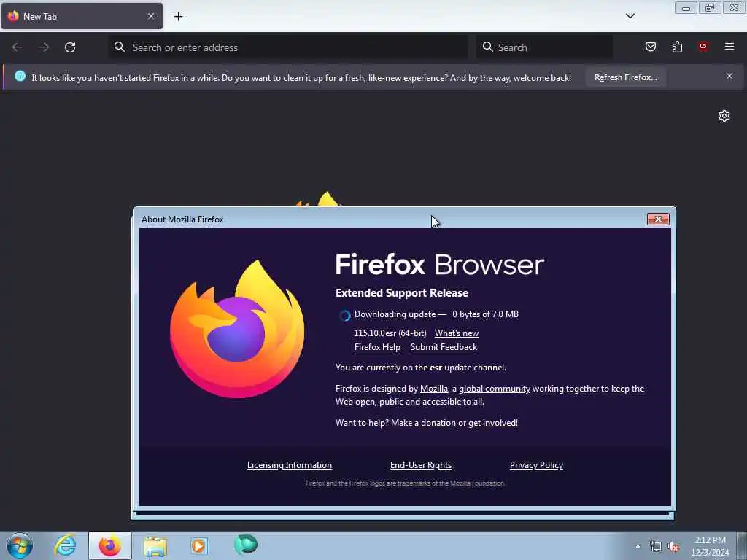Screen dimensions: 747x560
Task: Open a new tab with plus button
Action: [178, 17]
